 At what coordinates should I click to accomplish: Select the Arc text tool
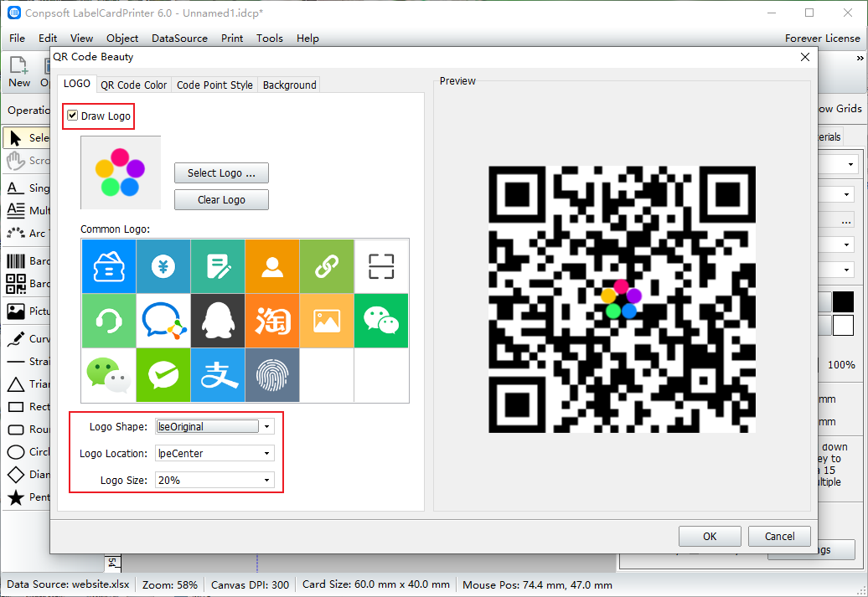click(28, 233)
